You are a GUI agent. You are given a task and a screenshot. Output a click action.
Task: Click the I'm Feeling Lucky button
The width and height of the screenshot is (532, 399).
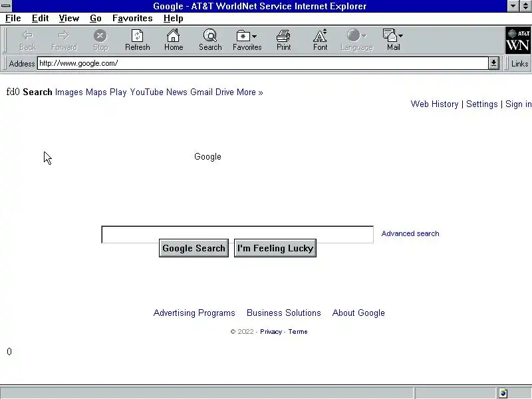(275, 248)
